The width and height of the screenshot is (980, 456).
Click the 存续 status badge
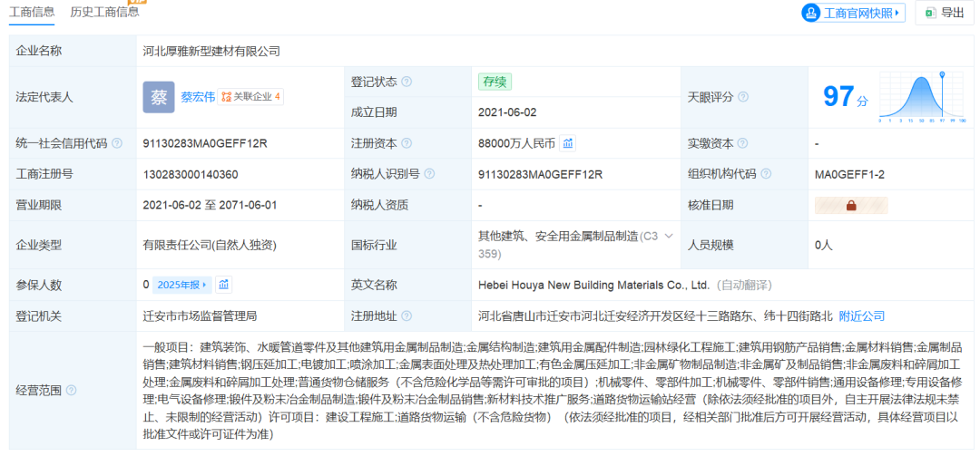pos(495,82)
